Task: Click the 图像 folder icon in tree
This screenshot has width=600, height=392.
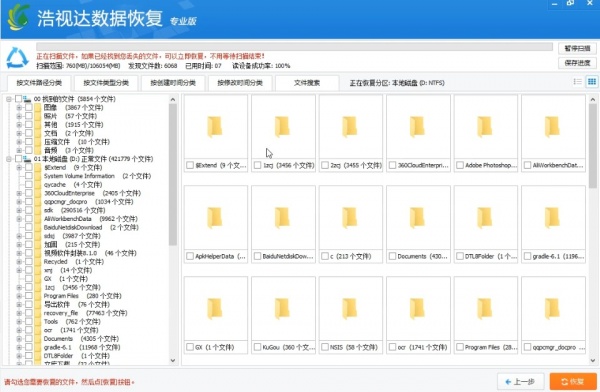Action: 38,108
